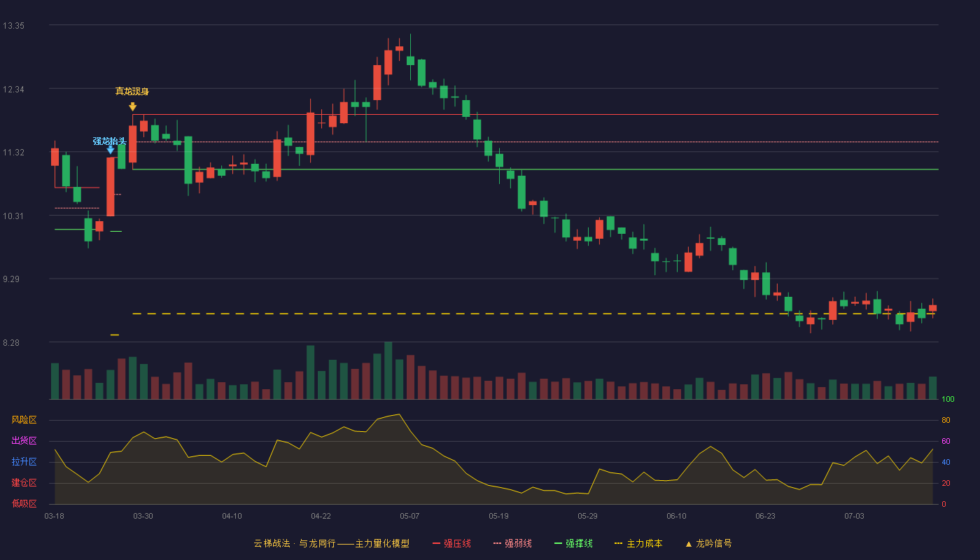This screenshot has height=560, width=980.
Task: Click the 12.34 price axis label
Action: click(13, 90)
